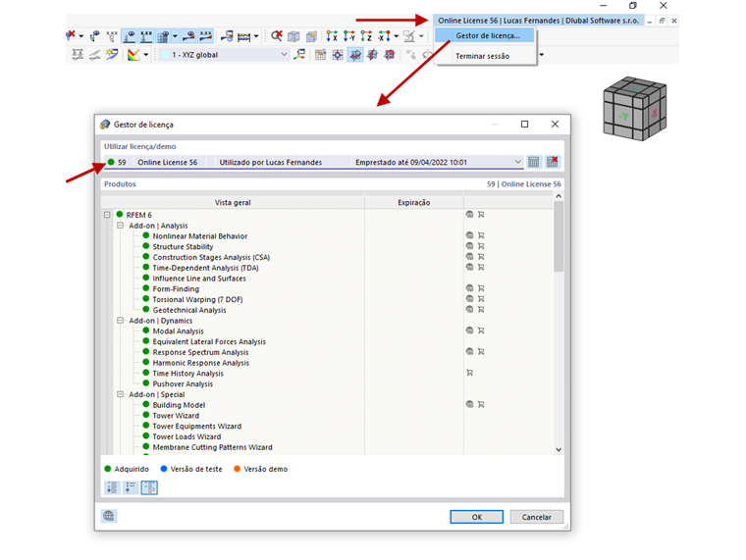Collapse the Add-on | Dynamics node
This screenshot has height=560, width=746.
pos(121,321)
